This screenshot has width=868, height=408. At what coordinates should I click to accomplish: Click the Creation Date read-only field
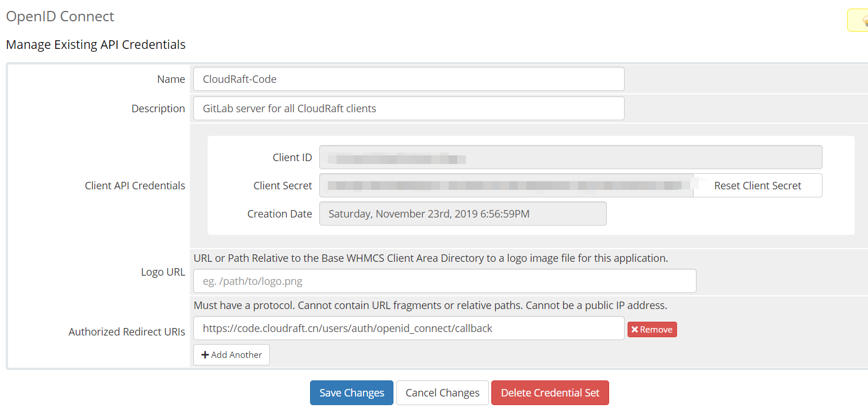point(462,214)
